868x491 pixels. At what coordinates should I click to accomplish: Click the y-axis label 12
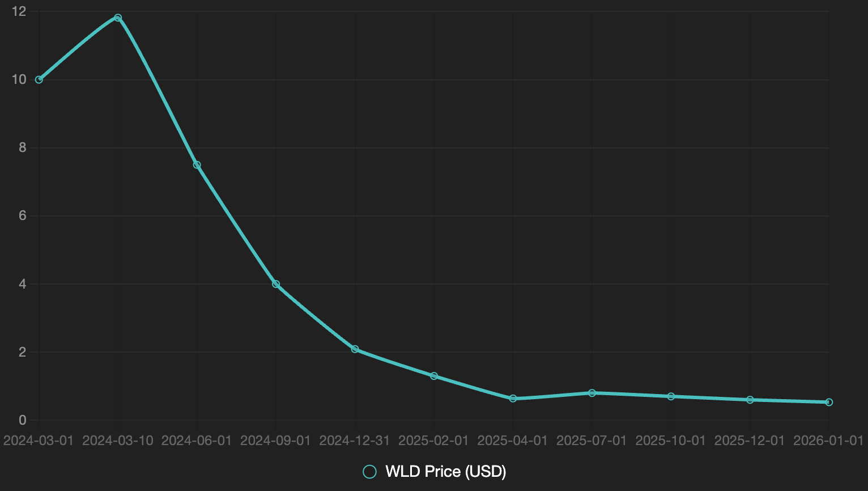tap(19, 11)
